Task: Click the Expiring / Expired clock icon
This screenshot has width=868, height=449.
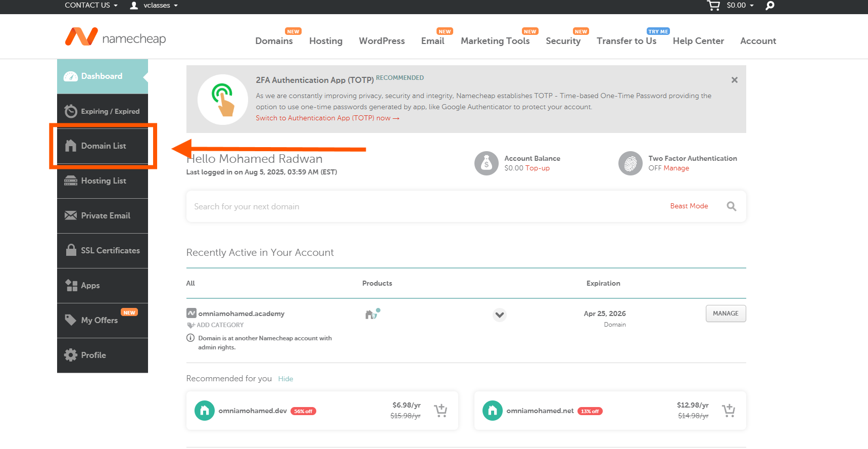Action: coord(71,111)
